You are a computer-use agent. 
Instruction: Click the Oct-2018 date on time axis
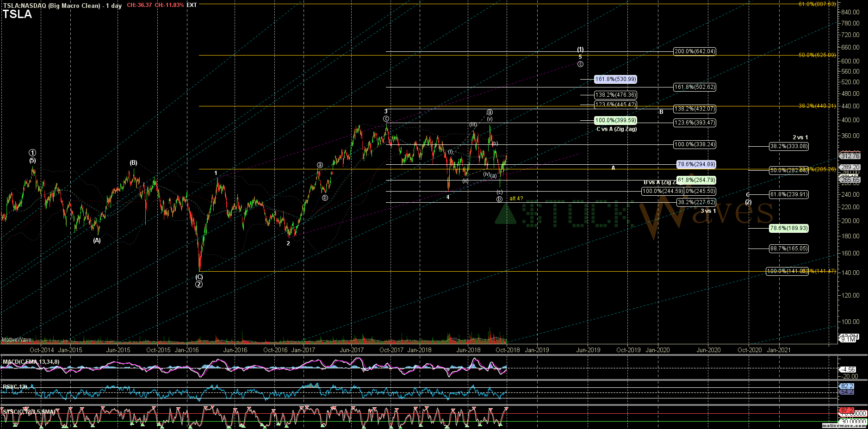click(508, 350)
